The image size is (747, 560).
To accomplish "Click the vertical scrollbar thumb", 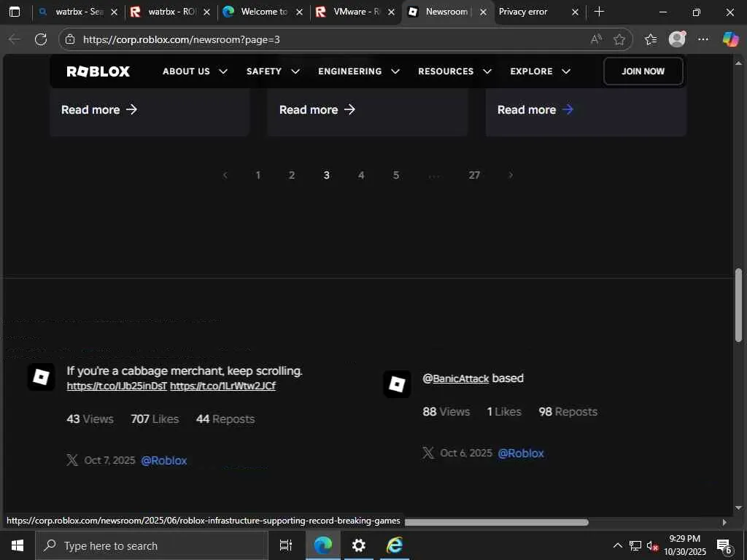I will (738, 306).
